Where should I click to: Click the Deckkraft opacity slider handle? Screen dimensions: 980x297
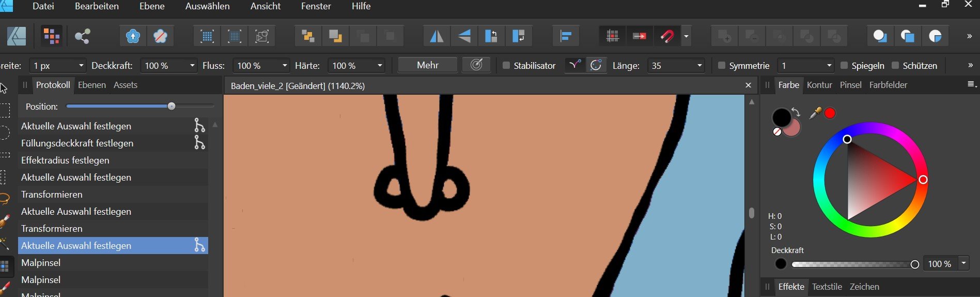point(915,264)
